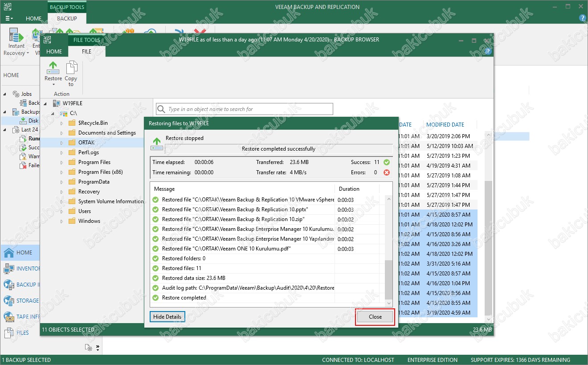Expand the $Recycle.Bin tree node
This screenshot has height=365, width=588.
click(x=62, y=123)
